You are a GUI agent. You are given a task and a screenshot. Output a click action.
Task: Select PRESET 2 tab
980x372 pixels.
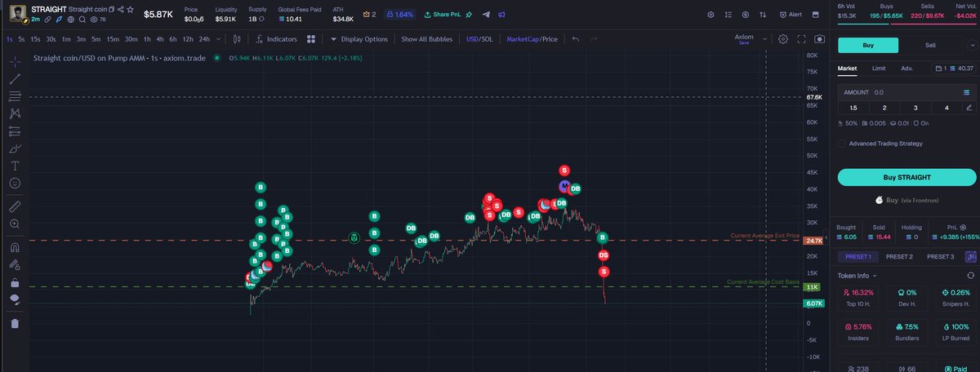(x=899, y=256)
